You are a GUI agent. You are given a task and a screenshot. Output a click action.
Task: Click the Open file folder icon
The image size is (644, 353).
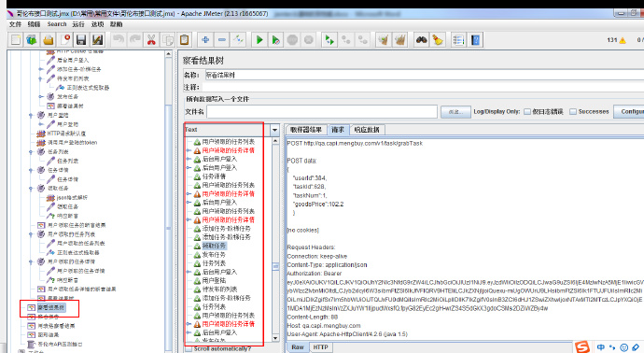tap(49, 40)
